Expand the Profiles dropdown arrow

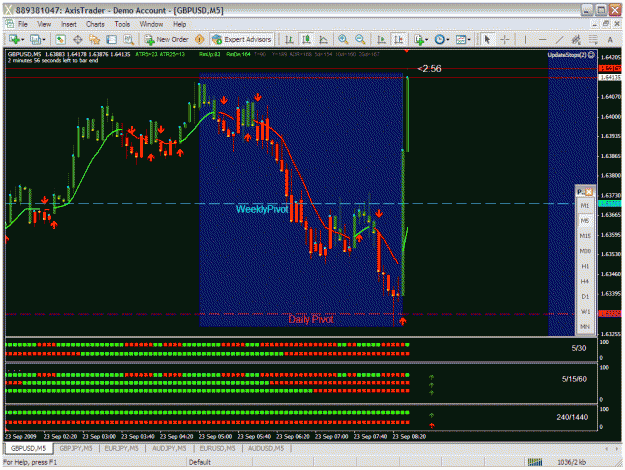pyautogui.click(x=44, y=40)
